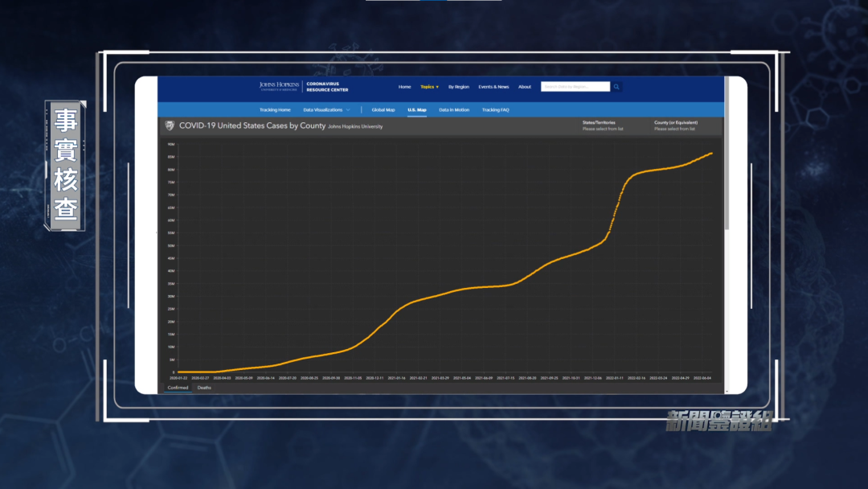Select the Confirmed chart tab
Screen dimensions: 868x489
(x=178, y=388)
